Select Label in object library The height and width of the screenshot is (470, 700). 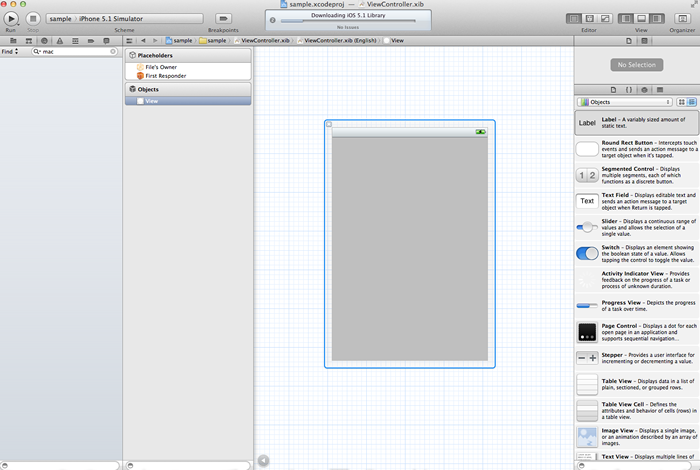pos(637,123)
